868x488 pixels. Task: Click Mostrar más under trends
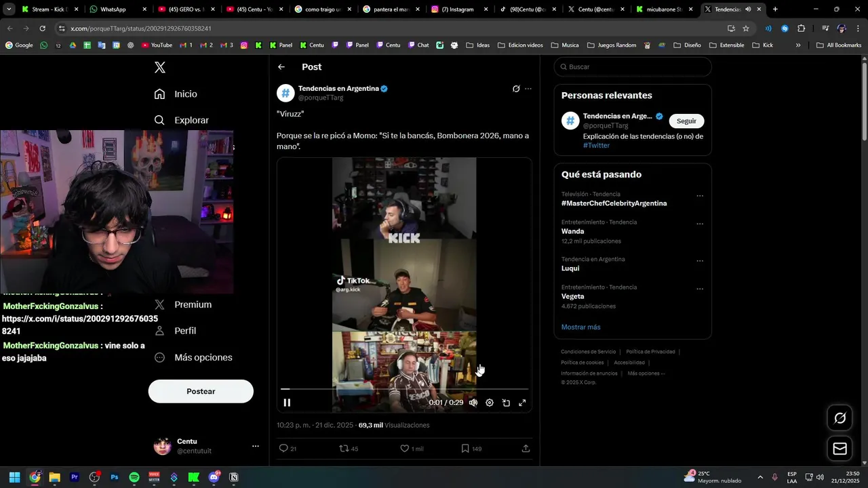(580, 327)
